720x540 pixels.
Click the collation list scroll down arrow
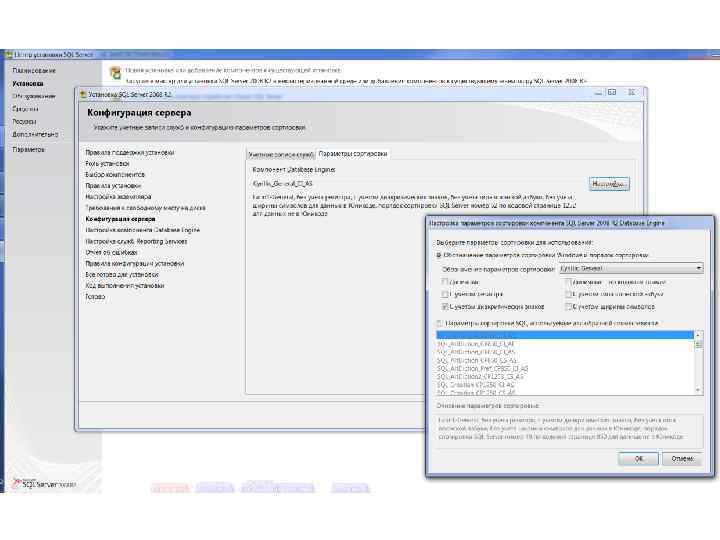coord(698,390)
